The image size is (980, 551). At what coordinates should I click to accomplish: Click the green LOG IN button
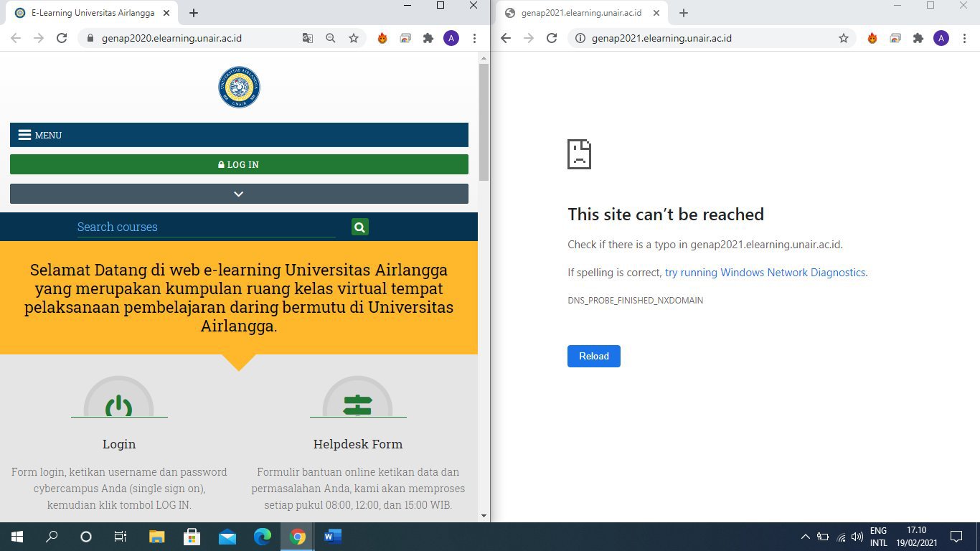pos(239,164)
